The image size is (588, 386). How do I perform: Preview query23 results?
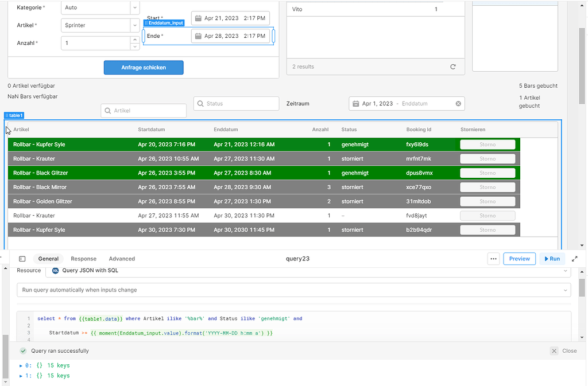coord(519,259)
